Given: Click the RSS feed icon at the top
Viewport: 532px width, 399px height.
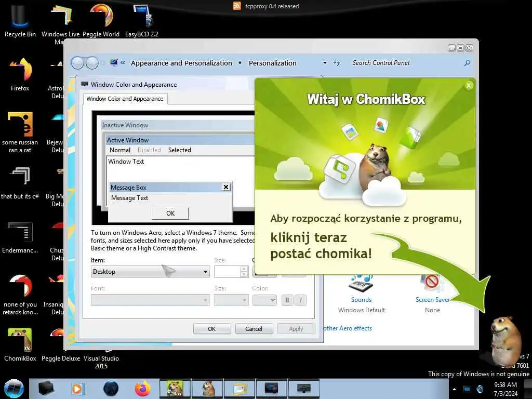Looking at the screenshot, I should (237, 6).
